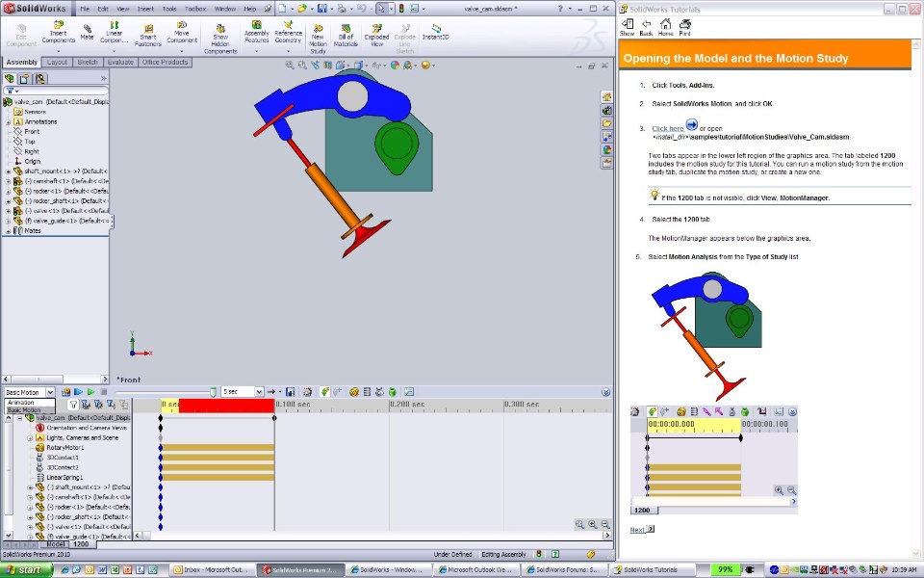The height and width of the screenshot is (578, 924).
Task: Expand shaft_mount<1> in the FeatureManager tree
Action: pos(9,171)
